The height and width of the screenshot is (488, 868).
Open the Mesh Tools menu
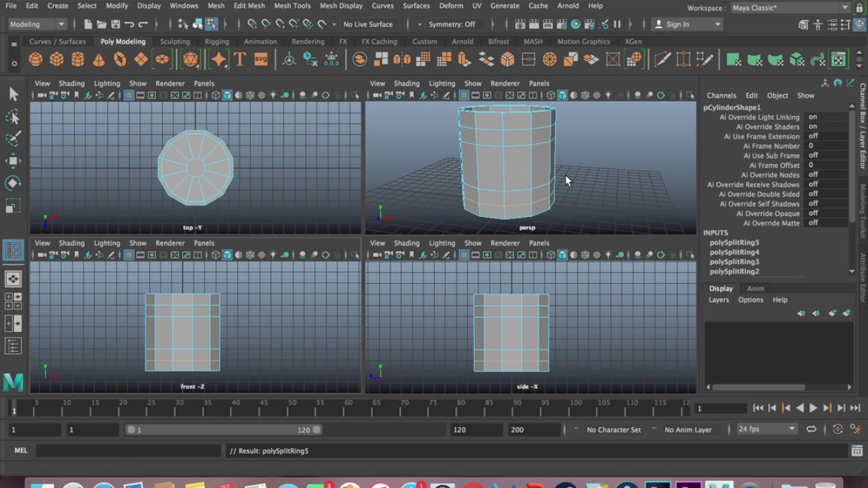point(292,5)
